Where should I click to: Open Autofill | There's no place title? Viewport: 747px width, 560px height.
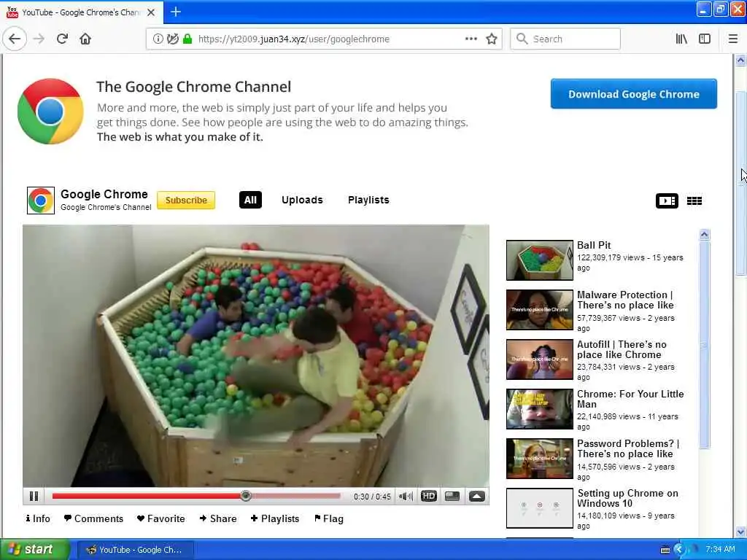tap(622, 349)
